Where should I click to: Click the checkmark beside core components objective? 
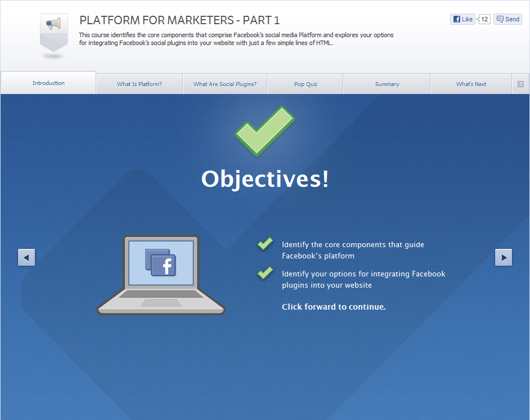pos(266,244)
